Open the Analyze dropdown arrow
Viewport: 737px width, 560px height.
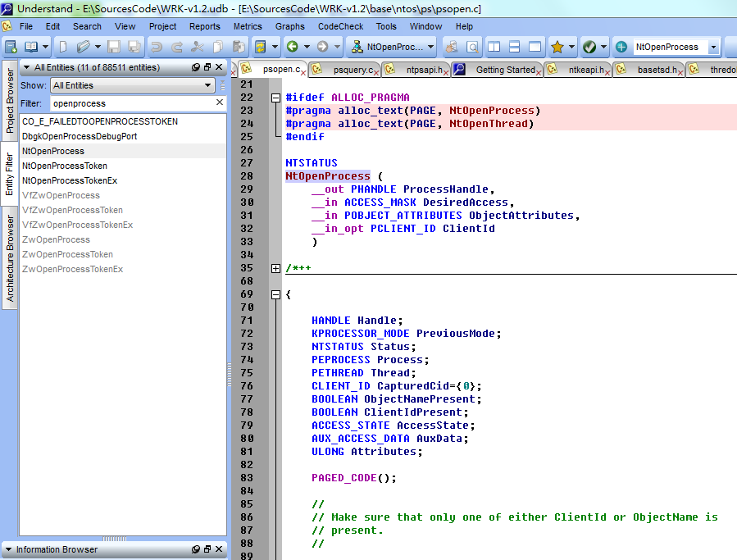click(275, 47)
